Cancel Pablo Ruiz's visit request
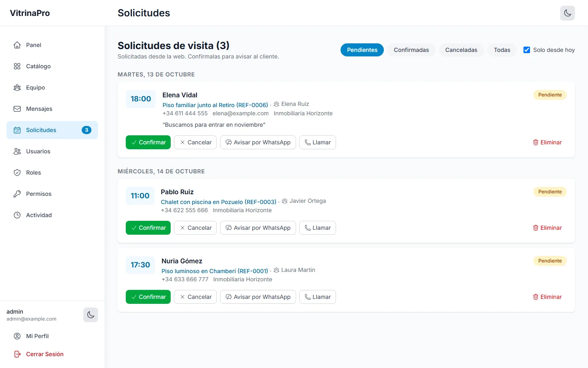 (x=195, y=228)
